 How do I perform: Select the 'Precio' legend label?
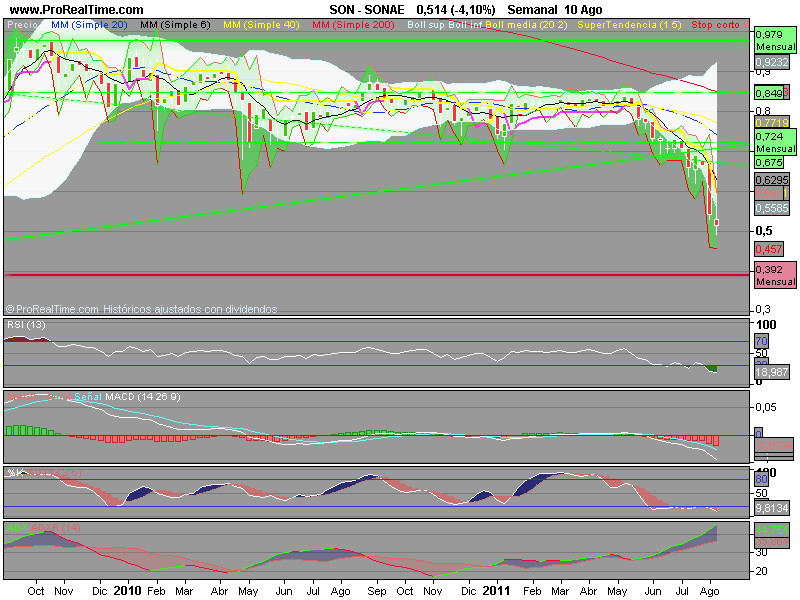click(23, 24)
